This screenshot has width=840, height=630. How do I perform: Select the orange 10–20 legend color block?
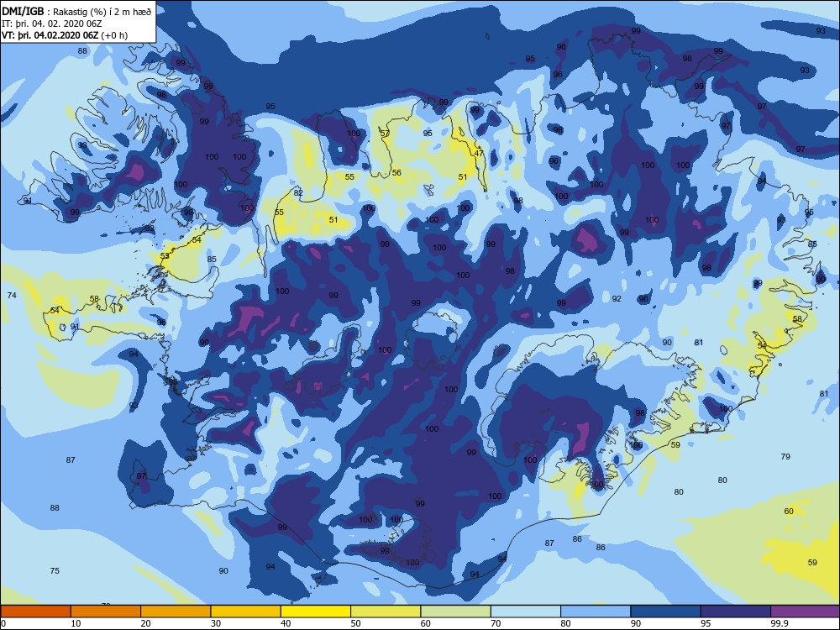pos(106,612)
